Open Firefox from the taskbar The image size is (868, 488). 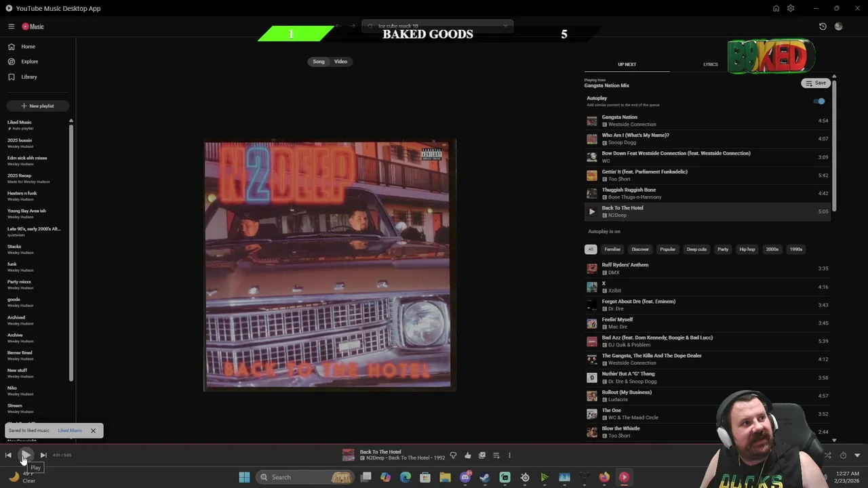tap(604, 477)
